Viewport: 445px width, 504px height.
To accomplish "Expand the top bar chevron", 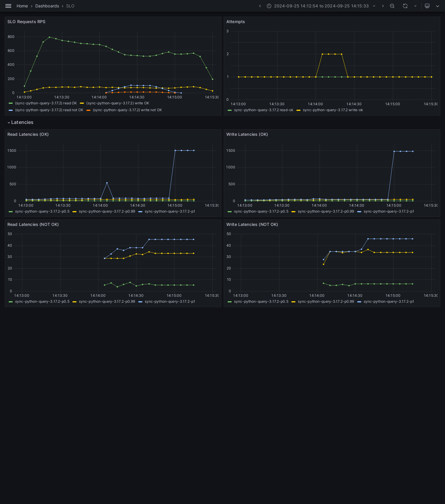I will 438,6.
